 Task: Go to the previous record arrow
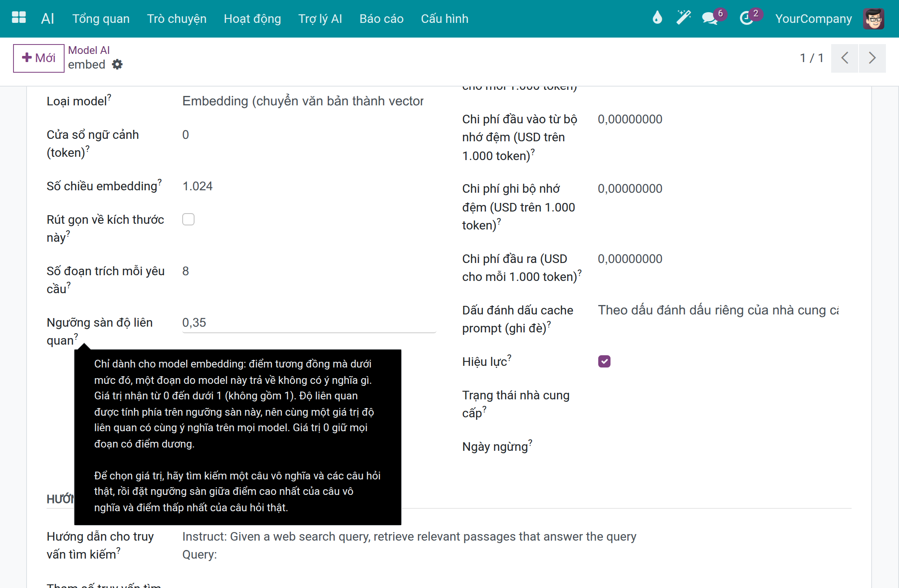[x=844, y=58]
